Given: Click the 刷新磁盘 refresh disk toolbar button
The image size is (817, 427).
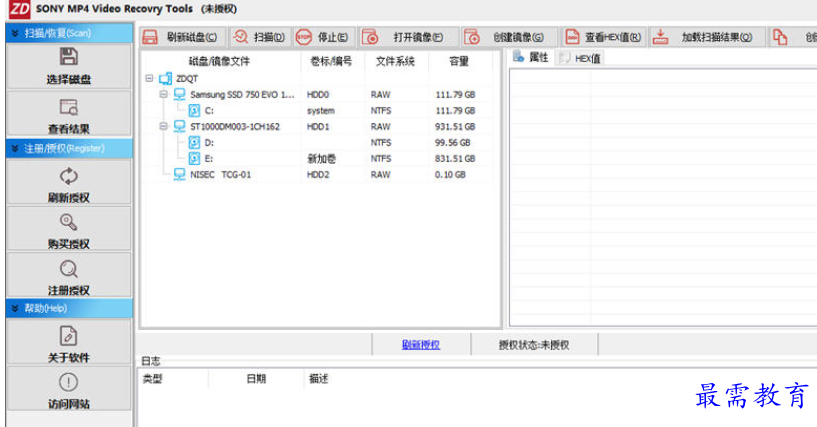Looking at the screenshot, I should [x=183, y=37].
